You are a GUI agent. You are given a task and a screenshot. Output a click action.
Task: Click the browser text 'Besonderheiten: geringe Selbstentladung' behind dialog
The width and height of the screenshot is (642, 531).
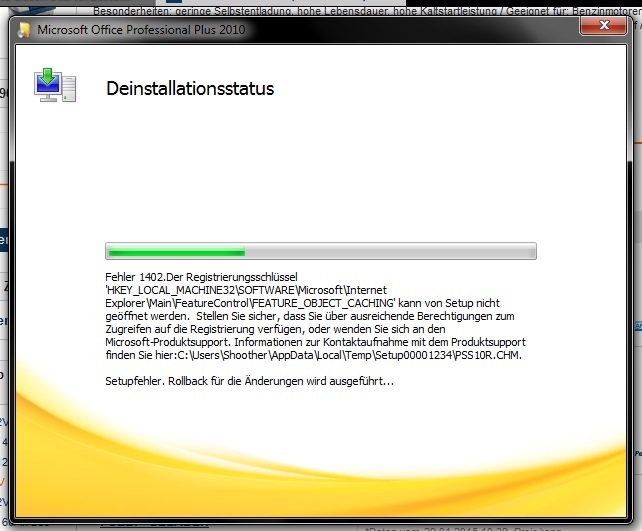(192, 11)
